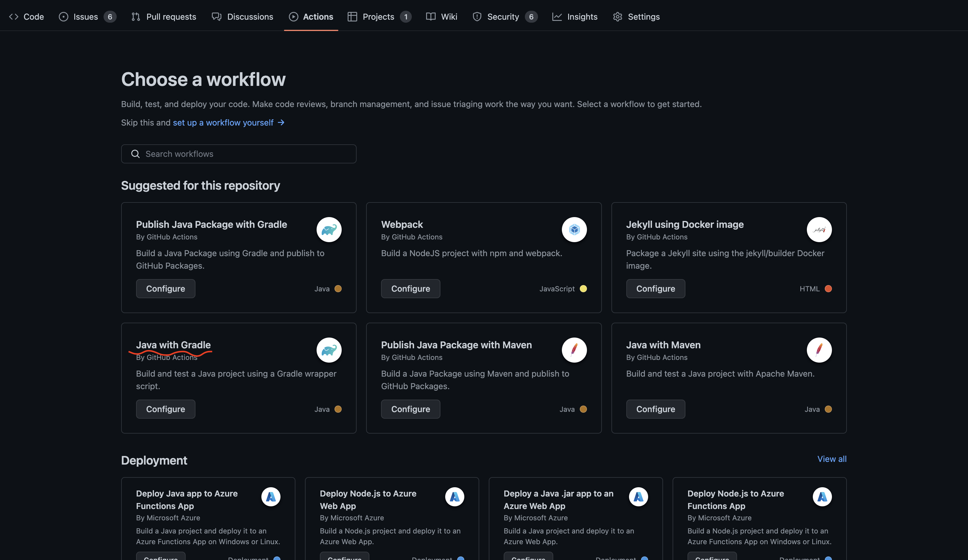Click the Issues count badge 6
Viewport: 968px width, 560px height.
[x=110, y=16]
